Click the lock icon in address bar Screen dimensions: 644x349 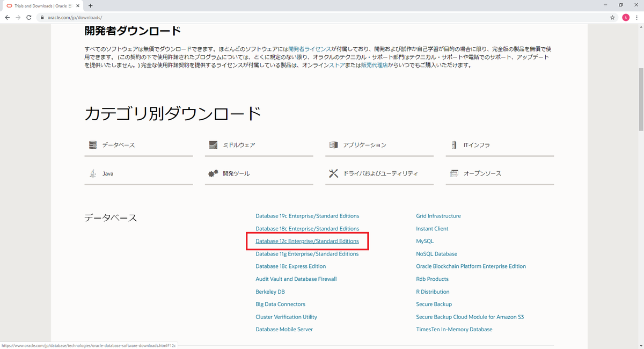point(42,17)
